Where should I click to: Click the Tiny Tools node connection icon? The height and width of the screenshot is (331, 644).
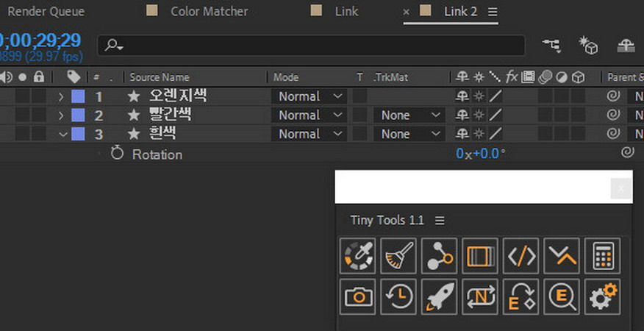pyautogui.click(x=439, y=256)
